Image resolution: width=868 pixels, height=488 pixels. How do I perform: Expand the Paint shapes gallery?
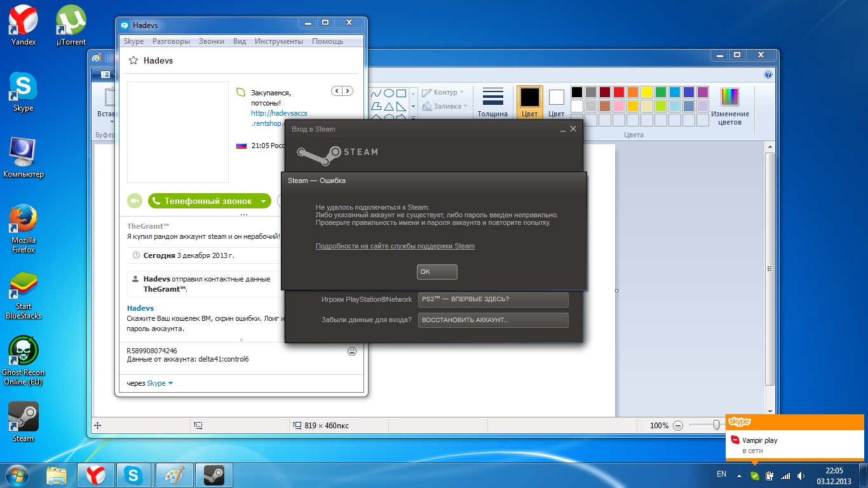click(414, 117)
